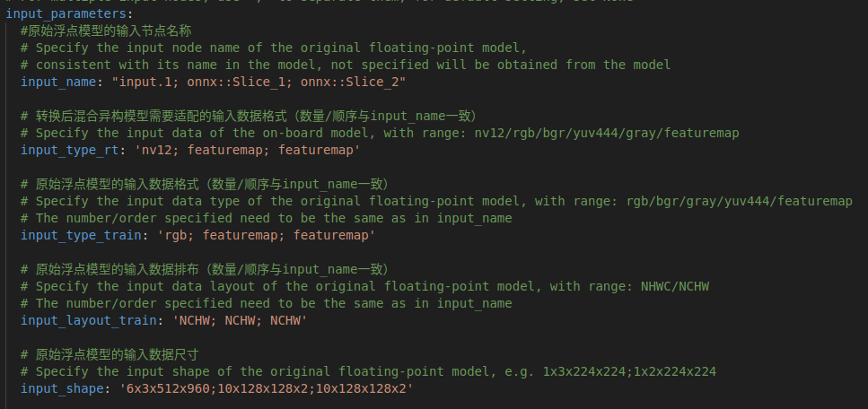
Task: Click the comment "原始浮点模型的输入数据尺寸"
Action: (x=117, y=354)
